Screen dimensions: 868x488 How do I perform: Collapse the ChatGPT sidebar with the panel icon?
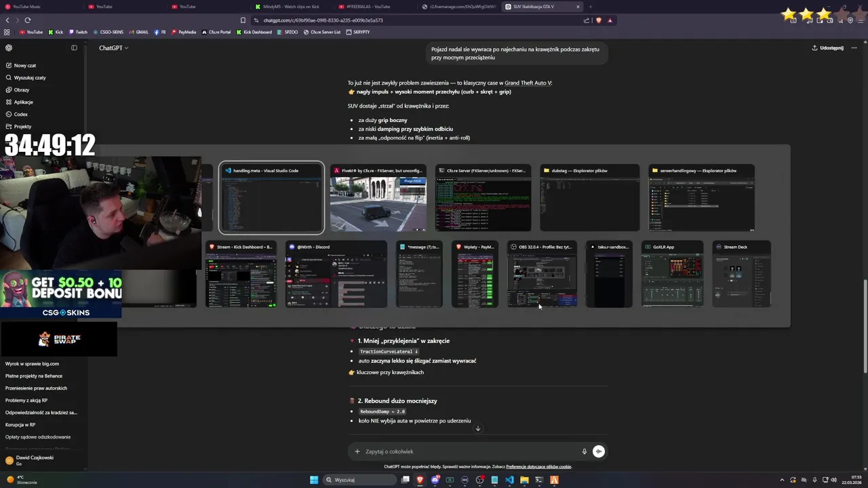(x=74, y=48)
